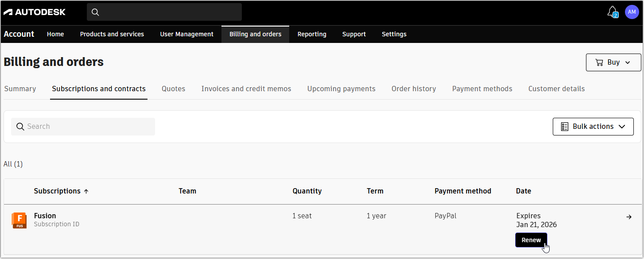Click the 'Jan 21, 2026' expiry date
Viewport: 644px width, 259px height.
coord(536,224)
